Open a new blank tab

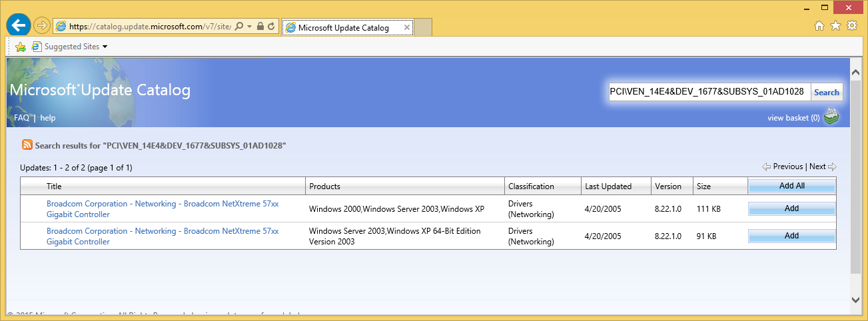point(424,28)
